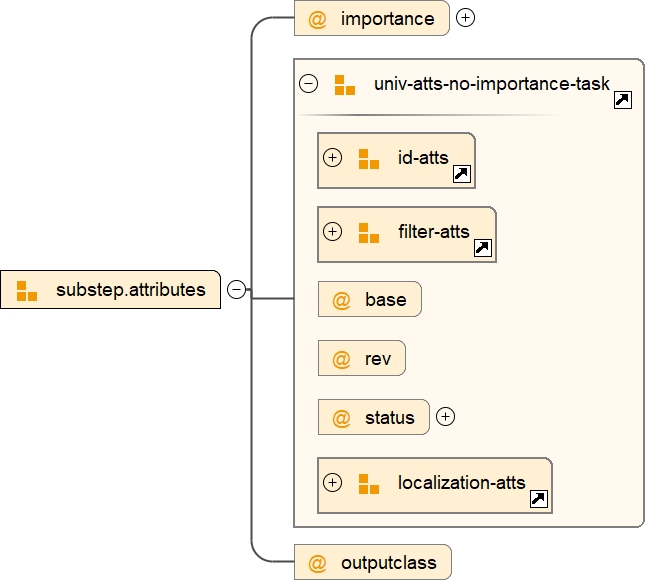
Task: Expand the importance attribute
Action: click(x=465, y=18)
